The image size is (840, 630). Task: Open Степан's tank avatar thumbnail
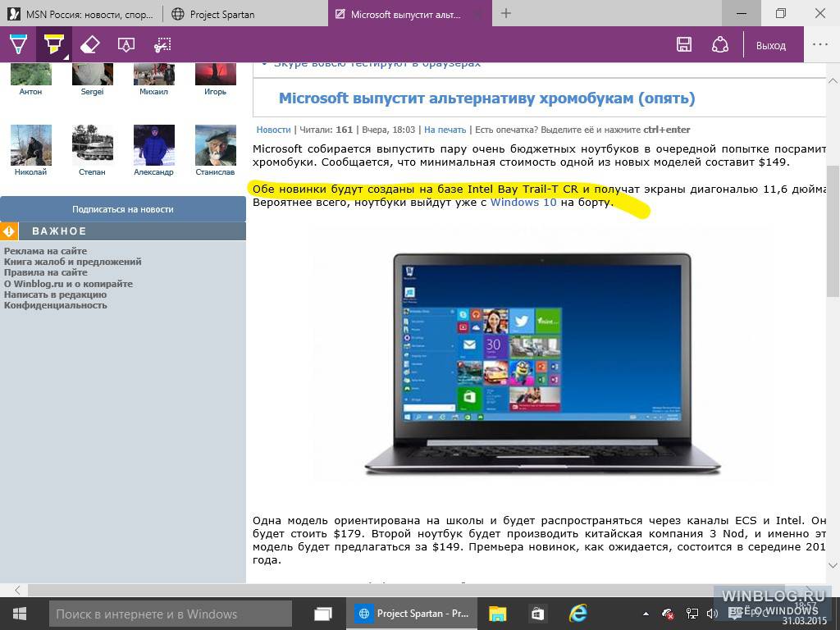[92, 145]
